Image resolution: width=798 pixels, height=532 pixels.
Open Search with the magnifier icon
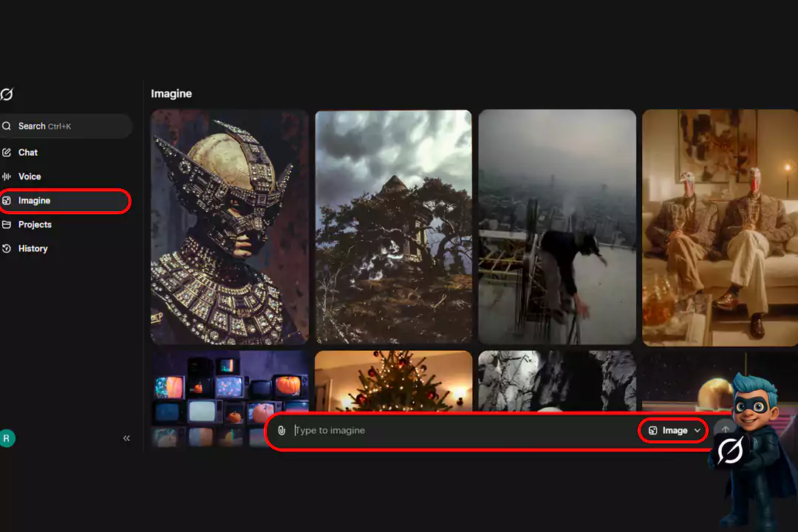tap(7, 126)
